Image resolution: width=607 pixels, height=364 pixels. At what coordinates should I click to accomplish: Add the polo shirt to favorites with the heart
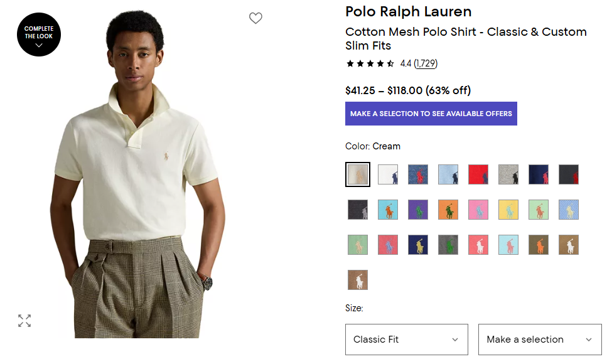point(255,18)
